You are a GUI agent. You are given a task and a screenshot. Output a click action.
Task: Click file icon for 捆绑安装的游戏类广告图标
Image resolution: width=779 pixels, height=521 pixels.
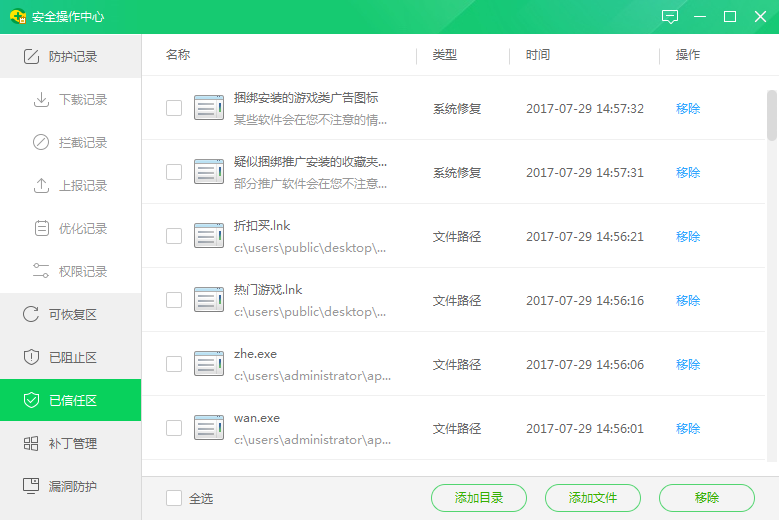point(209,108)
